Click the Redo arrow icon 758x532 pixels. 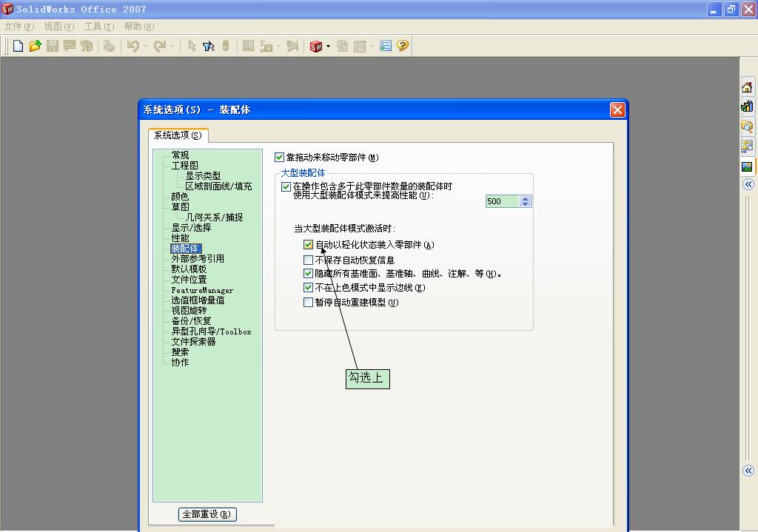click(160, 46)
